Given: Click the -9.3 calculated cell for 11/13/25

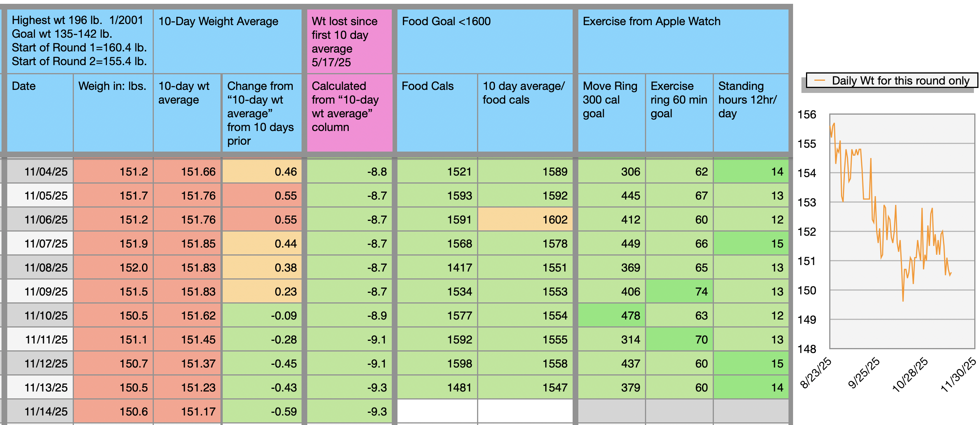Looking at the screenshot, I should (349, 387).
